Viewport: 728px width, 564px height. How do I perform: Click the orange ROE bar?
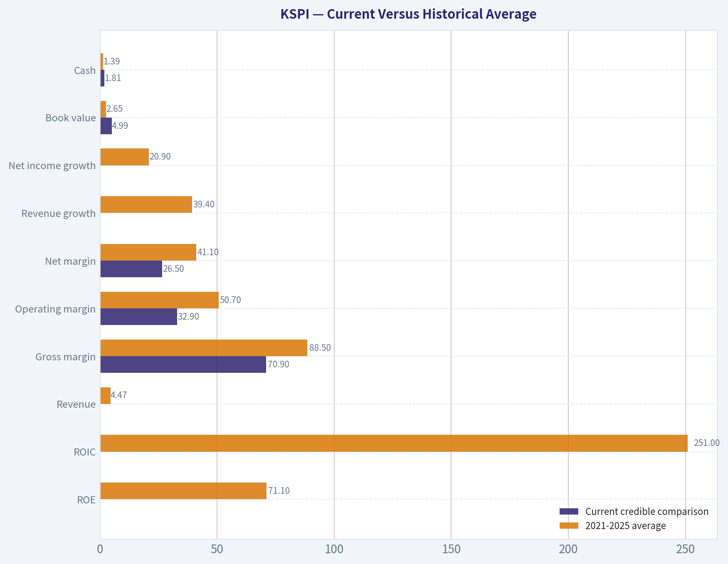click(183, 491)
